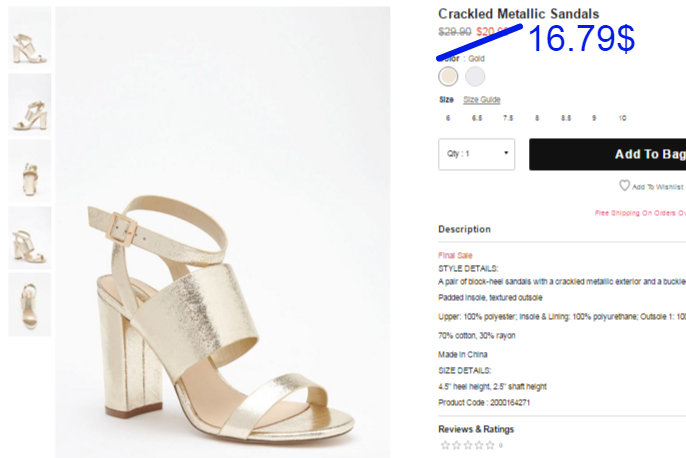Select shoe size 10

622,118
